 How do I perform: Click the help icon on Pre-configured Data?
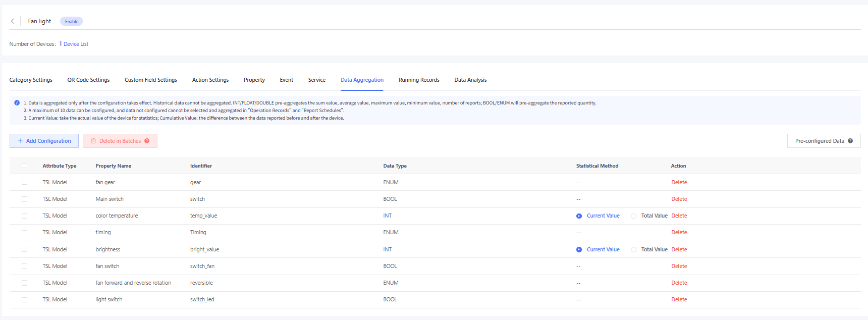point(850,141)
